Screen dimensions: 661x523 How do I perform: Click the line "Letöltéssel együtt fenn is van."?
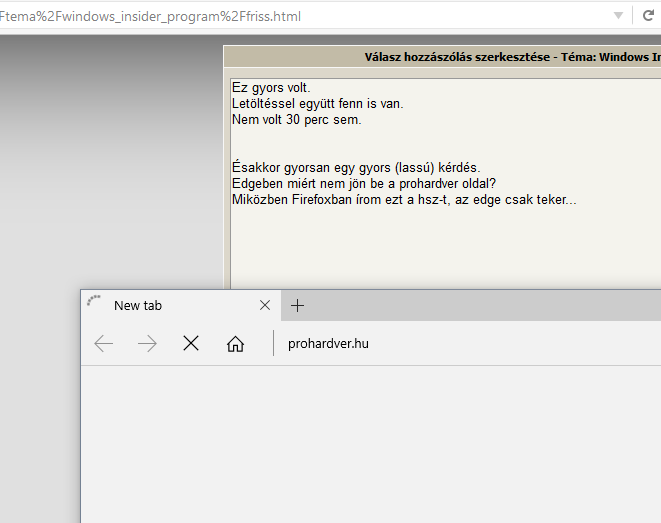click(317, 104)
